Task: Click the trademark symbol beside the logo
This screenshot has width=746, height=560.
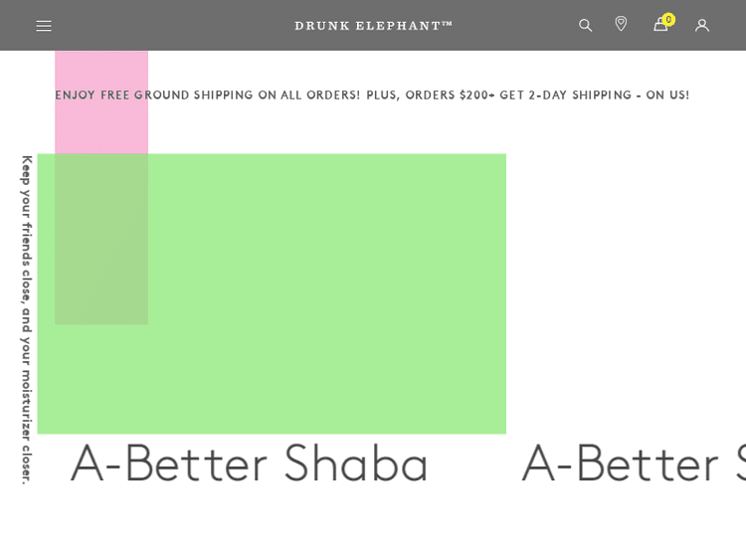Action: [x=447, y=24]
